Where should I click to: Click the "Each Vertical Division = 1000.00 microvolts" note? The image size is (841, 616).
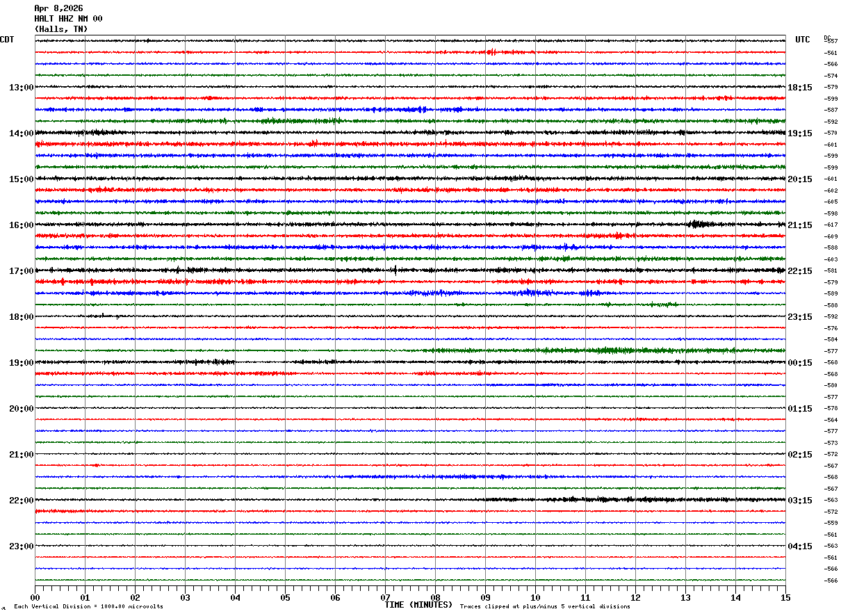[x=89, y=607]
